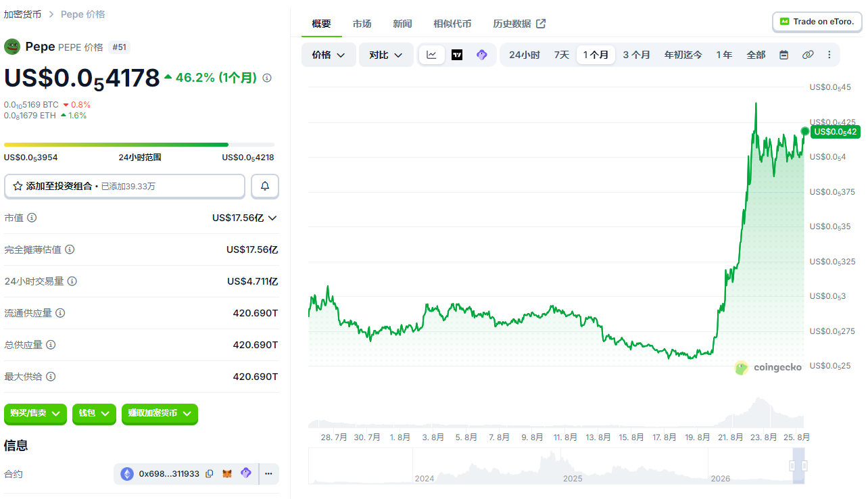The height and width of the screenshot is (499, 868).
Task: Select the 1年 time range
Action: [724, 55]
